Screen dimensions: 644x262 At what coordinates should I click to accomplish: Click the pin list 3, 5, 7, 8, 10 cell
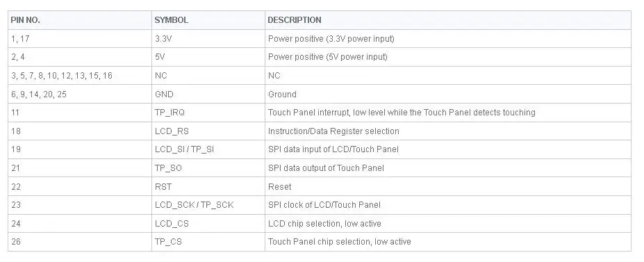tap(80, 76)
